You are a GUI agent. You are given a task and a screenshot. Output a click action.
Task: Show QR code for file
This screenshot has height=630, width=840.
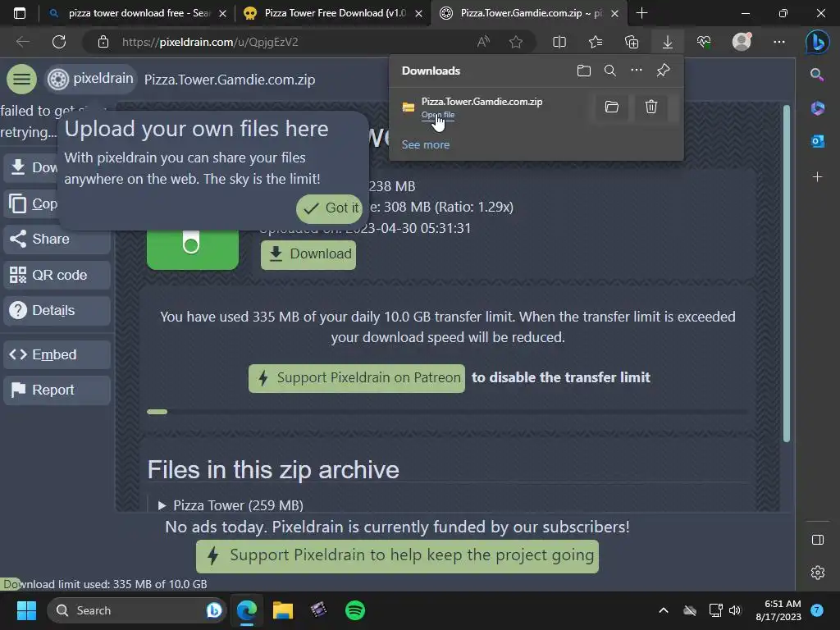click(57, 275)
